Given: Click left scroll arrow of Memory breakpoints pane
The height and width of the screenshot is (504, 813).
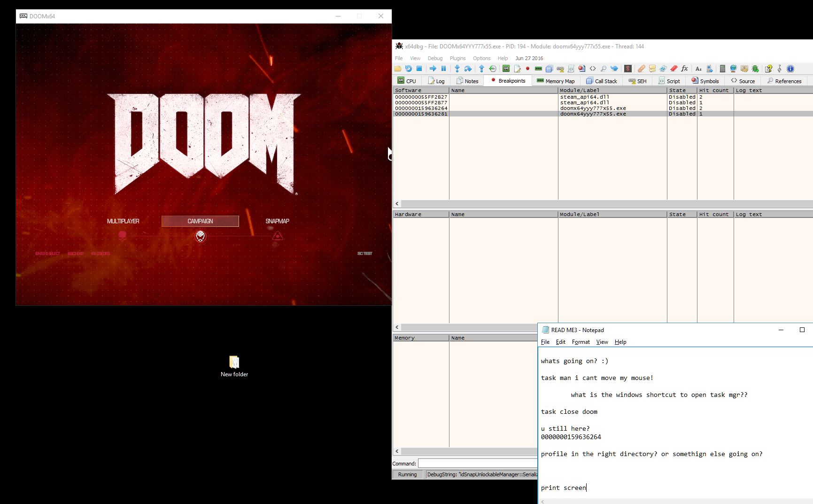Looking at the screenshot, I should pyautogui.click(x=397, y=451).
